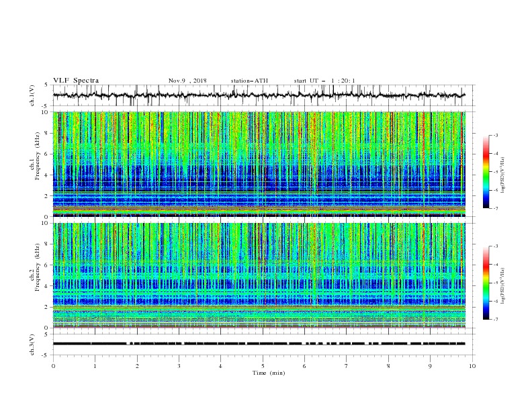Click the "station=ATH" label
Viewport: 532px width, 411px height.
click(x=249, y=81)
